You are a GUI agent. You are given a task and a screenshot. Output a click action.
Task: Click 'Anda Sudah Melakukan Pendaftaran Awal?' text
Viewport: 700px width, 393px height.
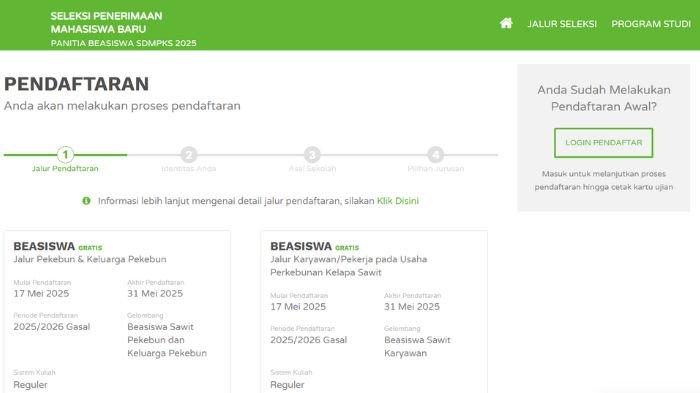click(604, 98)
